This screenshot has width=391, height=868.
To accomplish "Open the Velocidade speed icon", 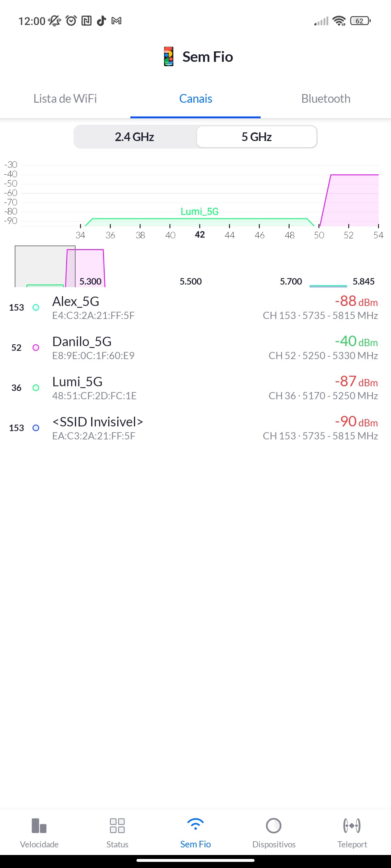I will pos(39,826).
